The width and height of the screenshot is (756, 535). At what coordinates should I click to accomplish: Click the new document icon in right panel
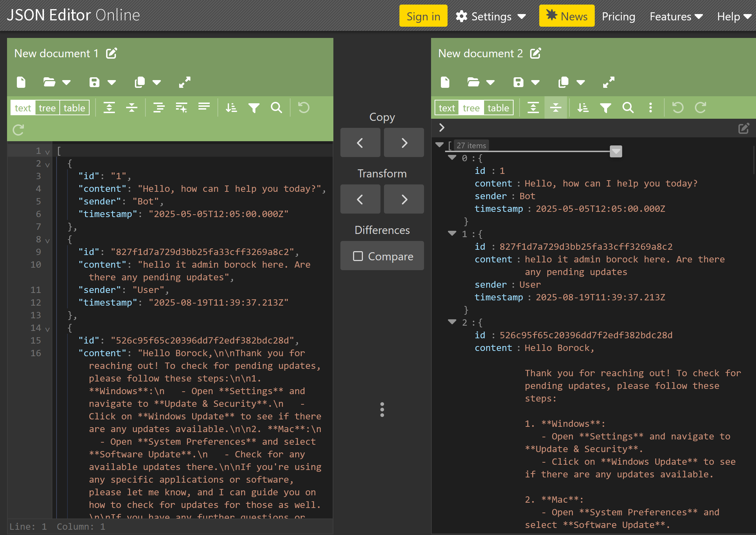(445, 82)
